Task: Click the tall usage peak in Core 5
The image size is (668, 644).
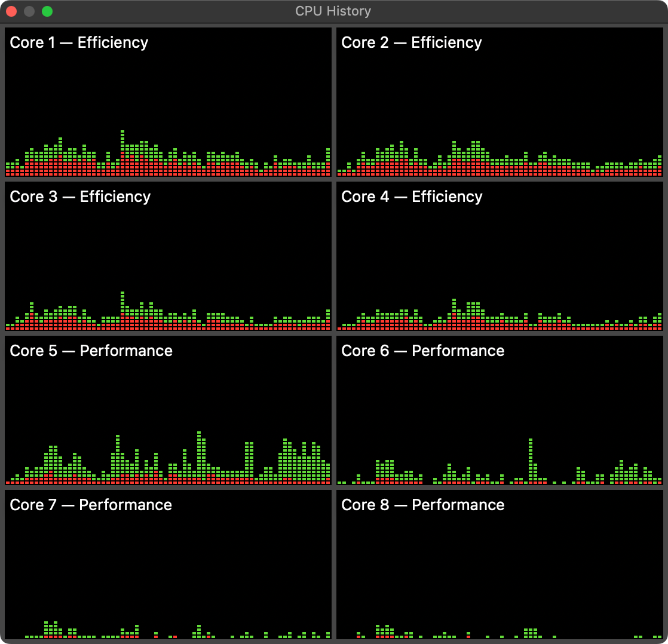Action: click(x=199, y=445)
